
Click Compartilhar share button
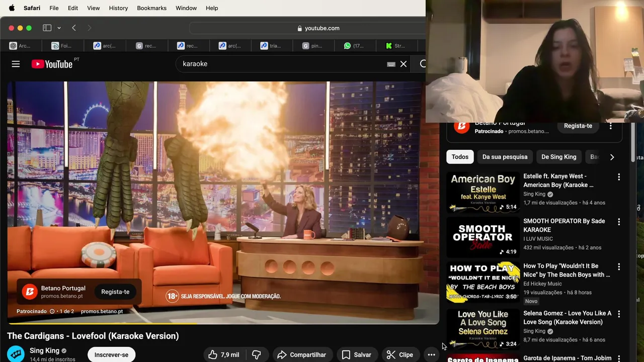(x=303, y=355)
